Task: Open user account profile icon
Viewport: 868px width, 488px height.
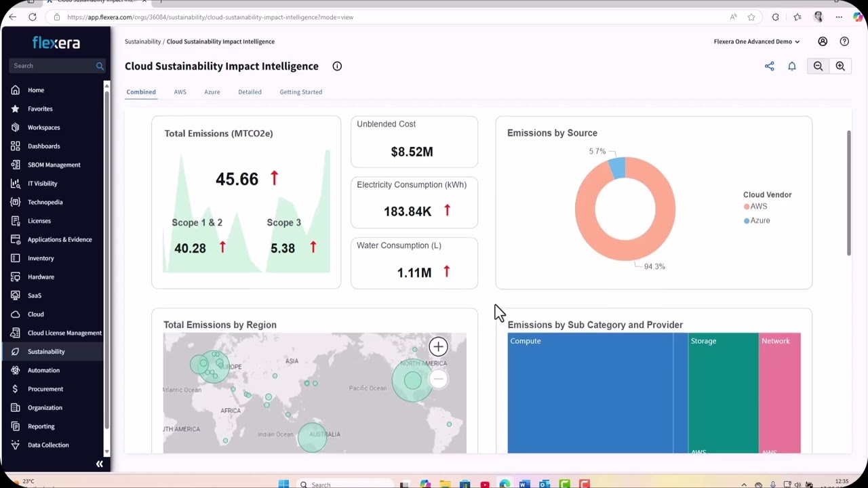Action: [823, 41]
